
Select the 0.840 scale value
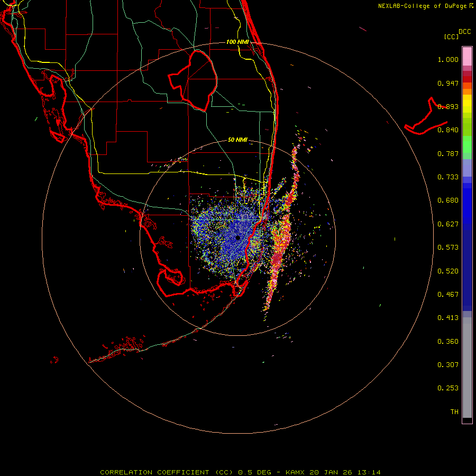coord(448,130)
